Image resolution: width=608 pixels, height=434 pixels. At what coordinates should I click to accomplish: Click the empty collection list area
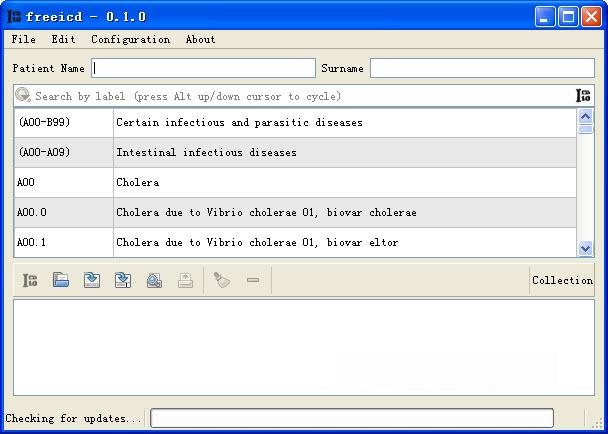[x=304, y=348]
